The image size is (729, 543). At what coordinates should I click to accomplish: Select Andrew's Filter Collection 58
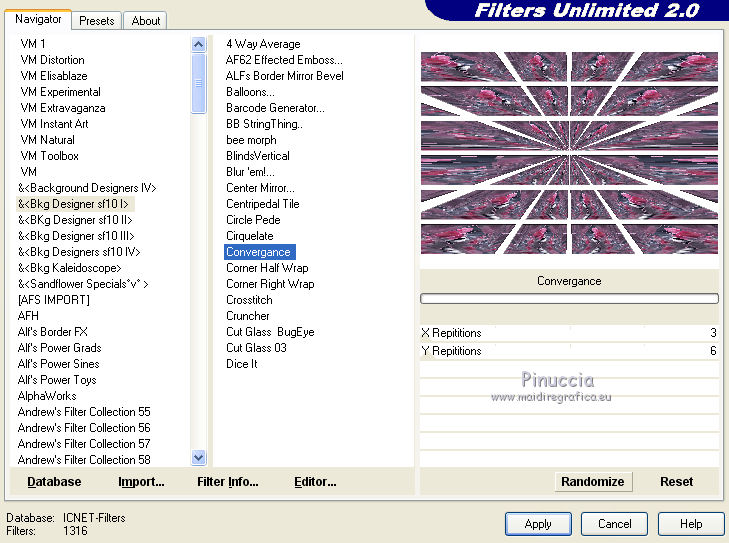pos(84,460)
